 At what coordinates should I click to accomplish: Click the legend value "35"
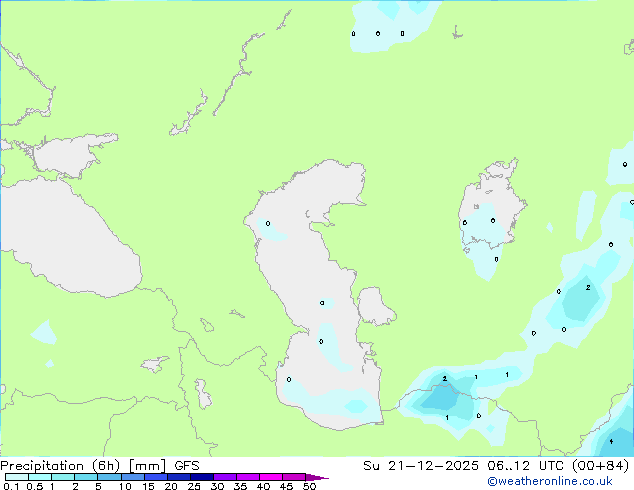(240, 486)
